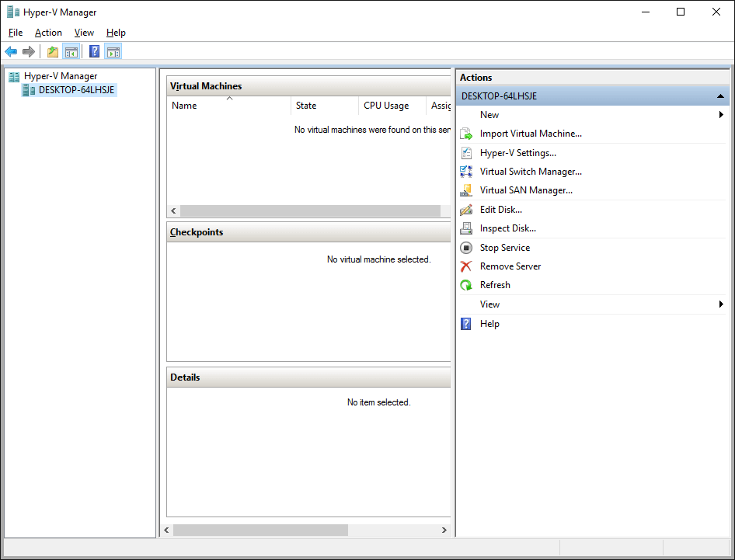Launch Virtual Switch Manager... action
Image resolution: width=735 pixels, height=560 pixels.
531,172
